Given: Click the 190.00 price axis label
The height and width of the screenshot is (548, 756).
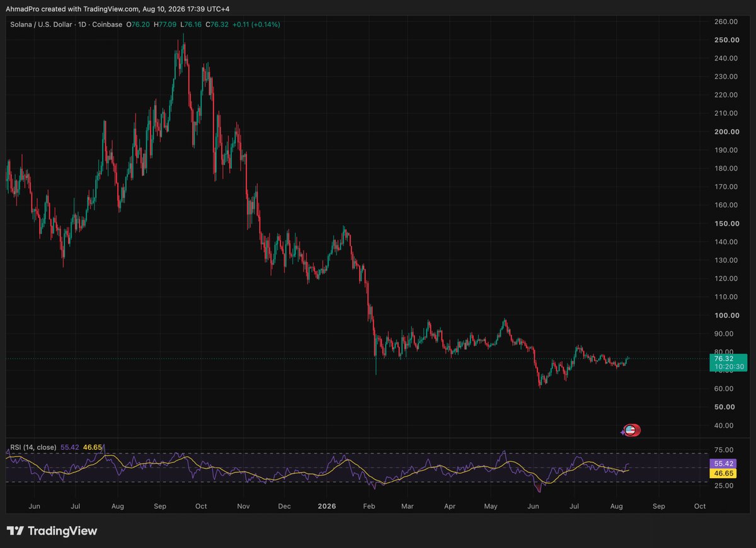Looking at the screenshot, I should (x=726, y=150).
